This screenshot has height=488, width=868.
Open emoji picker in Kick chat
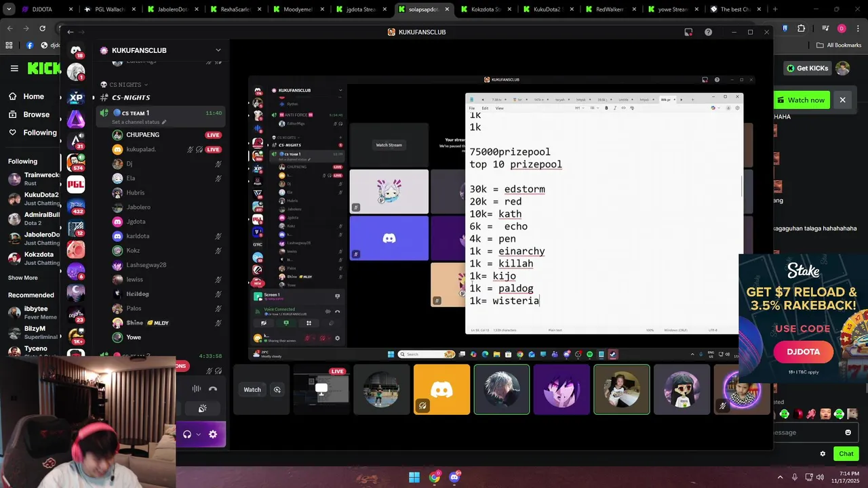coord(848,432)
